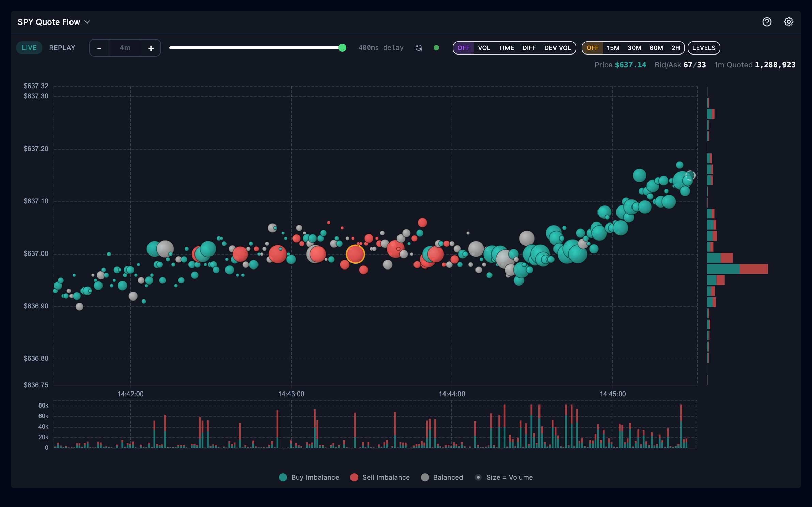The height and width of the screenshot is (507, 812).
Task: Select the 60M interval option
Action: click(x=656, y=48)
